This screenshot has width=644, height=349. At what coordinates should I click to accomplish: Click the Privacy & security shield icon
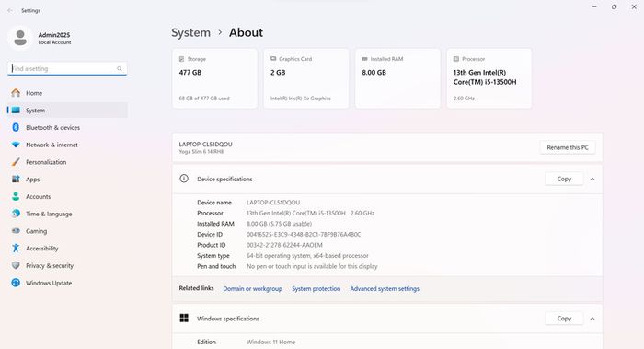(x=16, y=265)
